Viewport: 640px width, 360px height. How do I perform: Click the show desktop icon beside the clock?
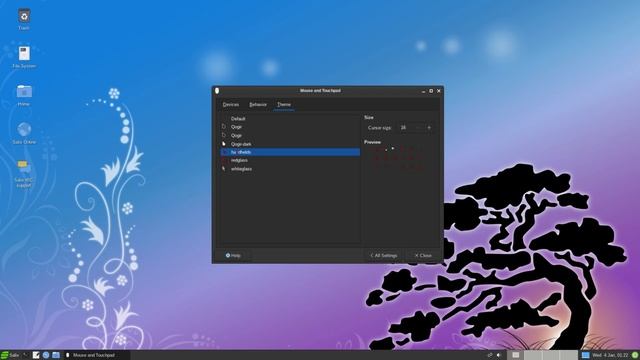585,355
